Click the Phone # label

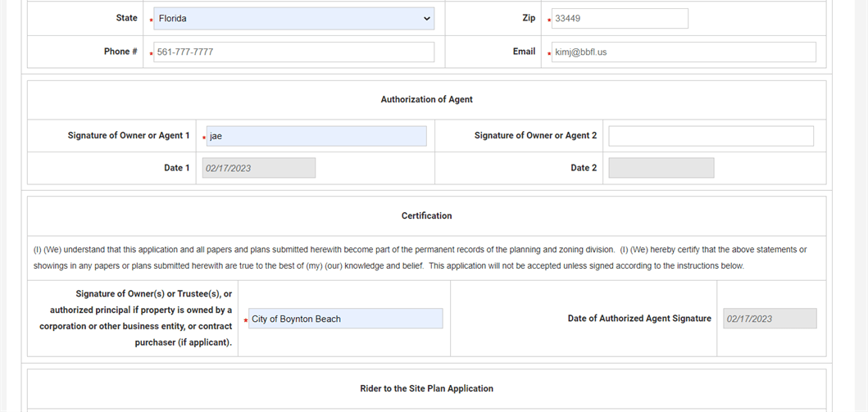click(120, 52)
